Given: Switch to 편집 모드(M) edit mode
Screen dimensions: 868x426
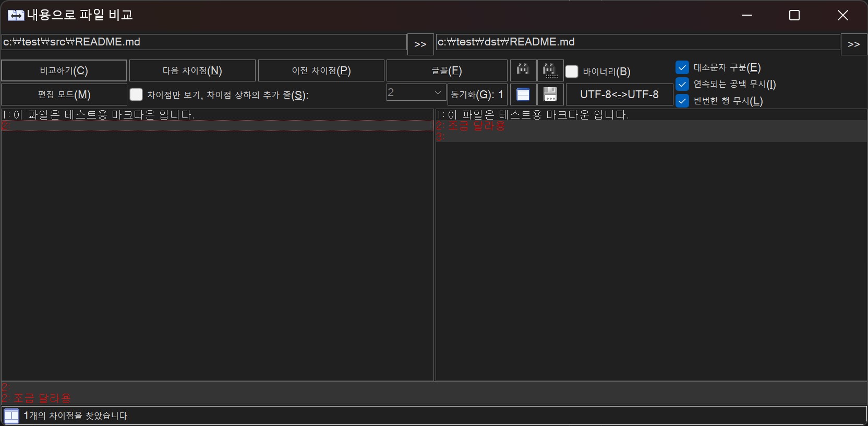Looking at the screenshot, I should click(64, 94).
